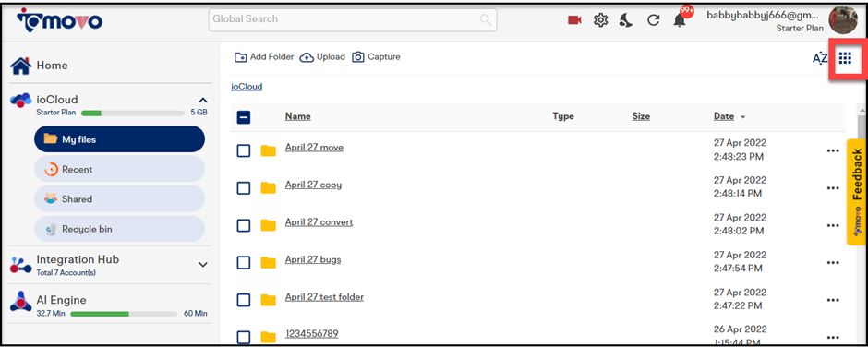Click the AI Engine icon
The width and height of the screenshot is (868, 347).
21,303
